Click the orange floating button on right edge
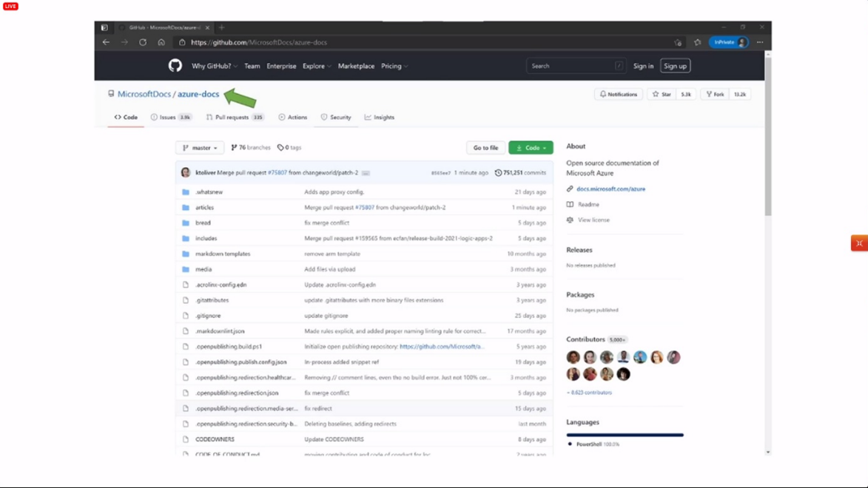The height and width of the screenshot is (488, 868). click(x=859, y=243)
